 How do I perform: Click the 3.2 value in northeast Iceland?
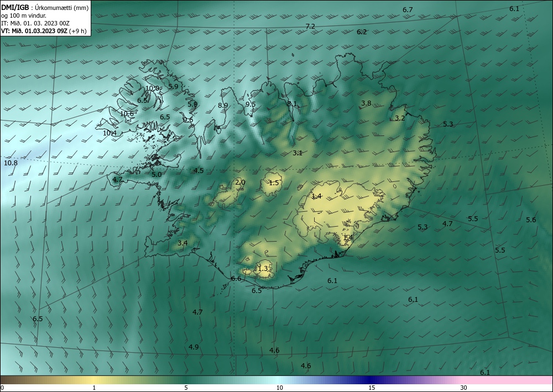click(x=400, y=118)
